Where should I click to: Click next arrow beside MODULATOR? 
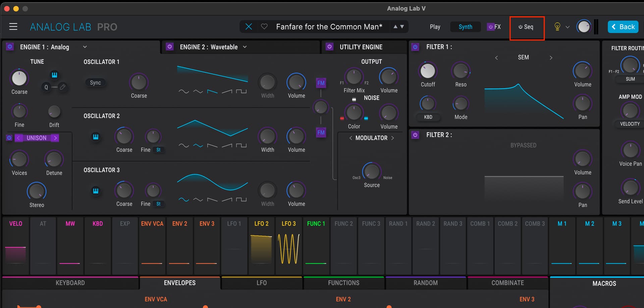point(392,138)
